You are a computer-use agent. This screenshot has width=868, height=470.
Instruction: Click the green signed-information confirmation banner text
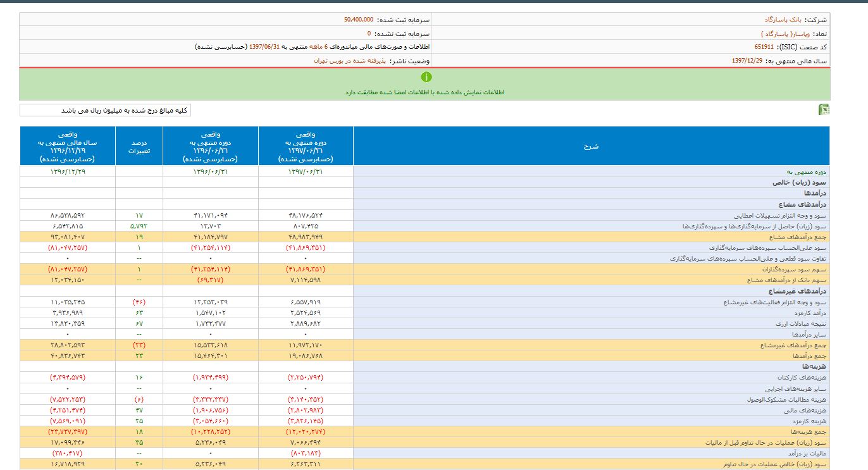pyautogui.click(x=425, y=92)
